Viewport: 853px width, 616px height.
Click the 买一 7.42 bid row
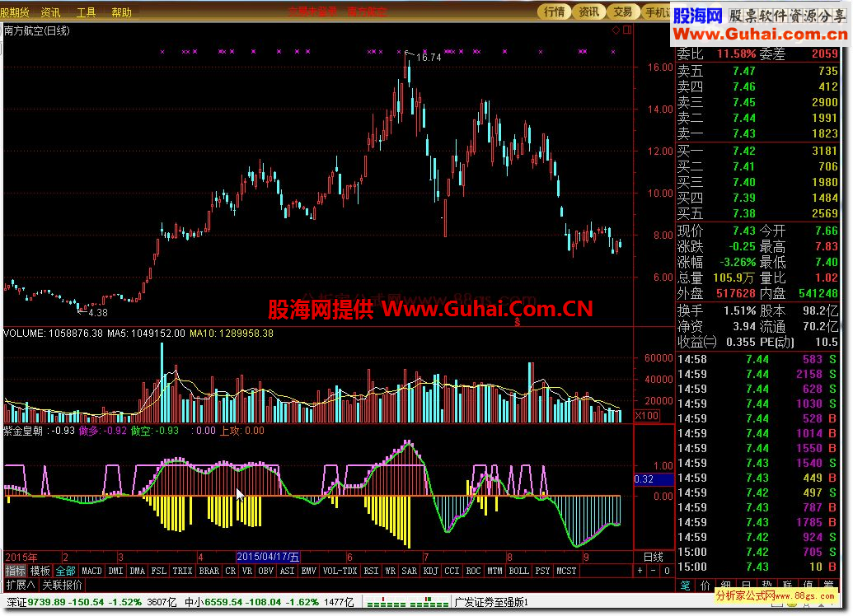(x=757, y=152)
